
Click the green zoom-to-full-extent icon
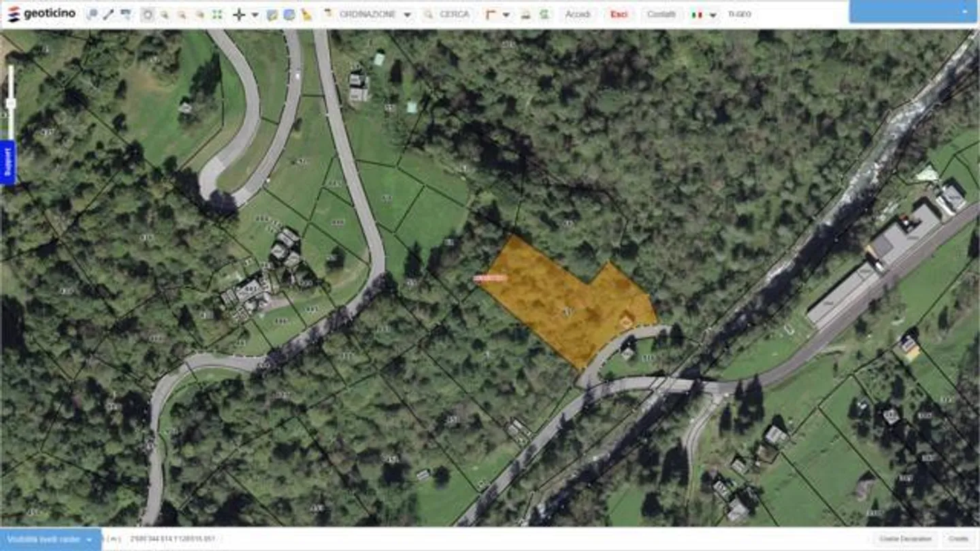[x=217, y=14]
